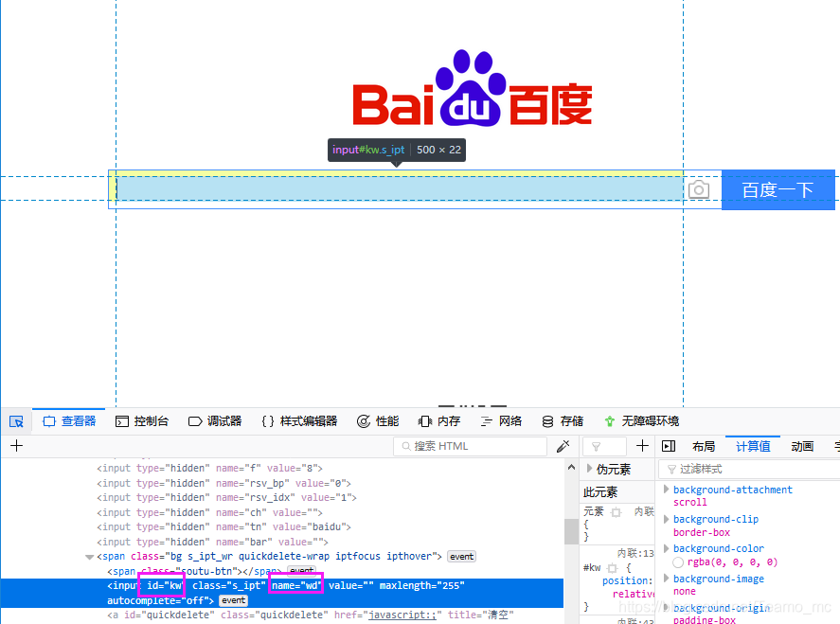Click the 过滤样式 filter styles field
This screenshot has width=840, height=624.
click(x=749, y=470)
